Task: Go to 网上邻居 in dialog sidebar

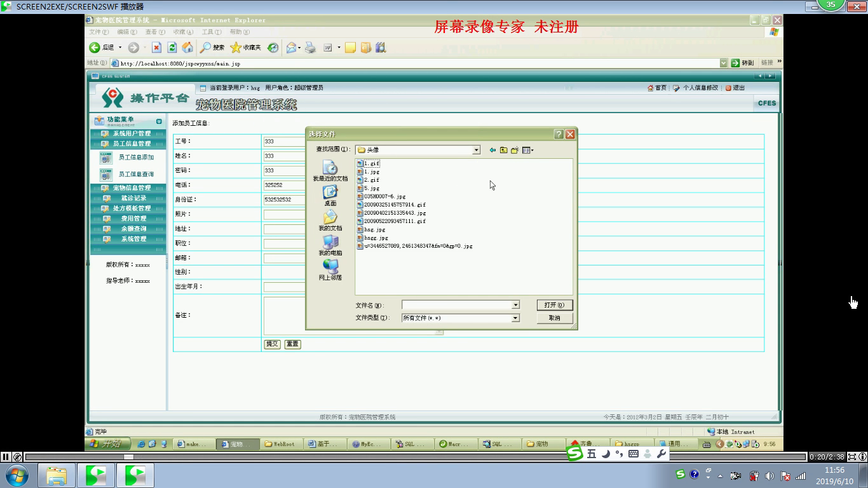Action: pyautogui.click(x=330, y=271)
